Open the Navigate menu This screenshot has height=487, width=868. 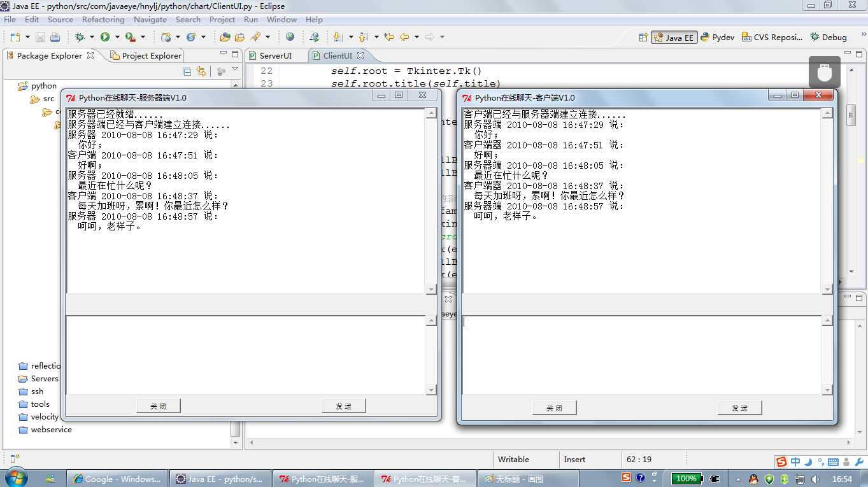150,20
